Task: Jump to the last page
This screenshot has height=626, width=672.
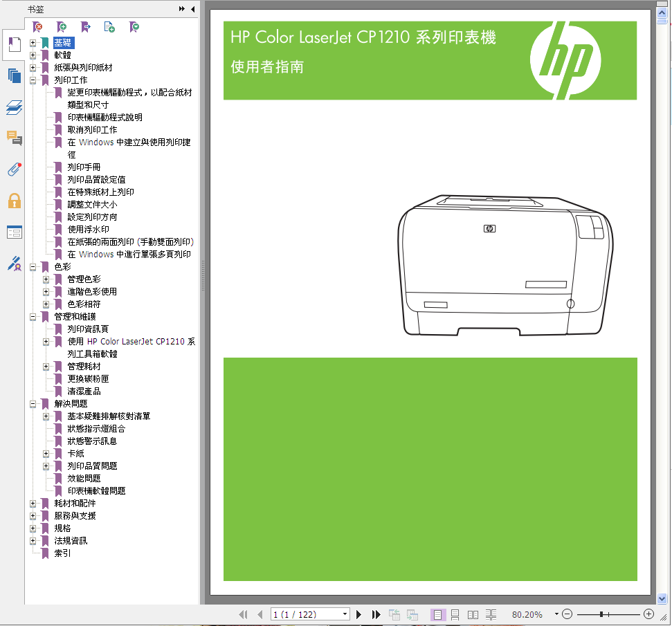Action: [x=376, y=615]
